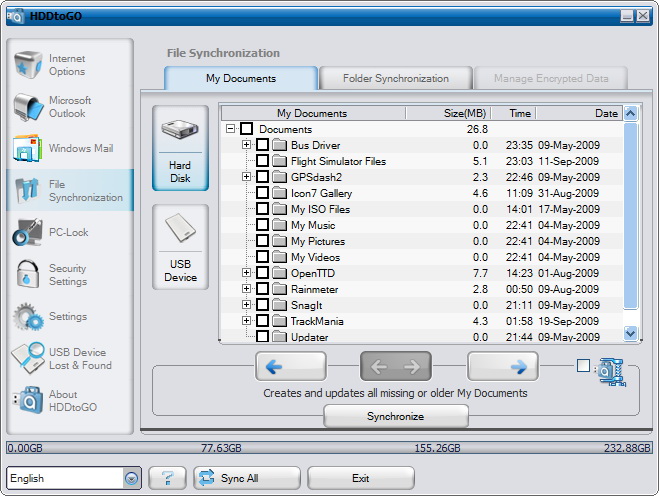Viewport: 659px width, 496px height.
Task: Click the OpenTTD folder icon
Action: click(279, 273)
